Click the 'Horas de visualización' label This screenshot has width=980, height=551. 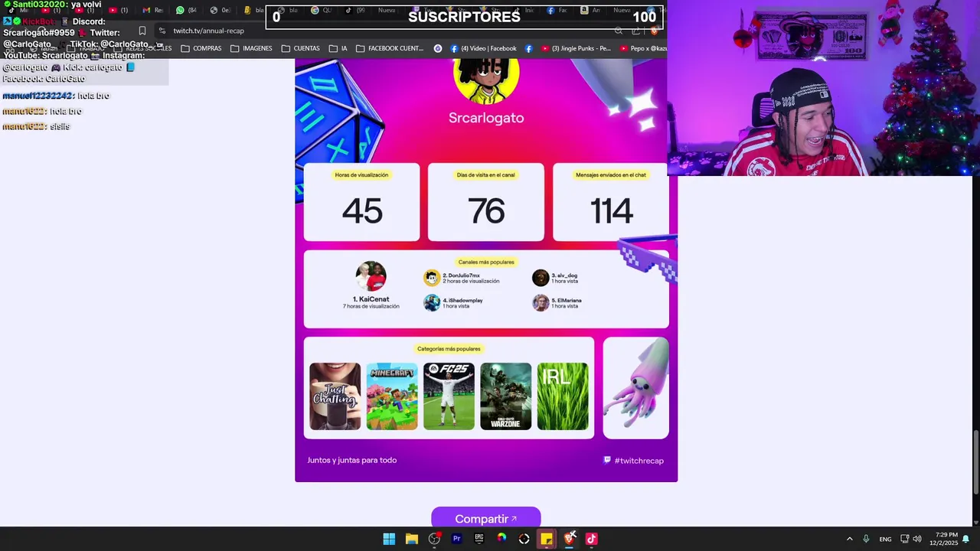(361, 174)
